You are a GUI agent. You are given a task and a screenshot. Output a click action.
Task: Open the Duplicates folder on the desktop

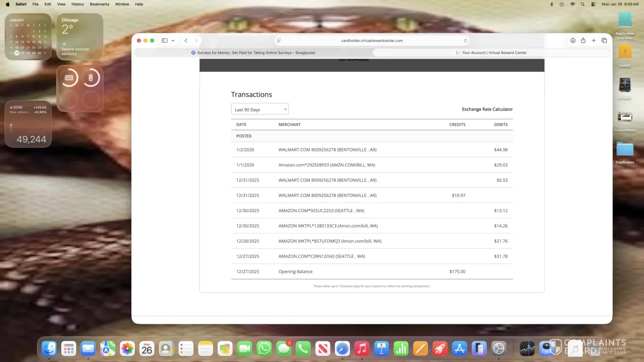coord(625,153)
